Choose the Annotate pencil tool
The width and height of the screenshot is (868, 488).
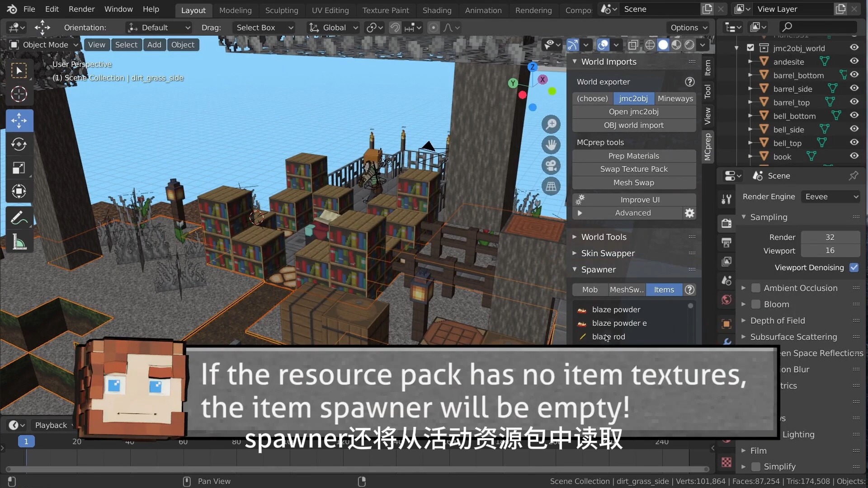point(19,218)
